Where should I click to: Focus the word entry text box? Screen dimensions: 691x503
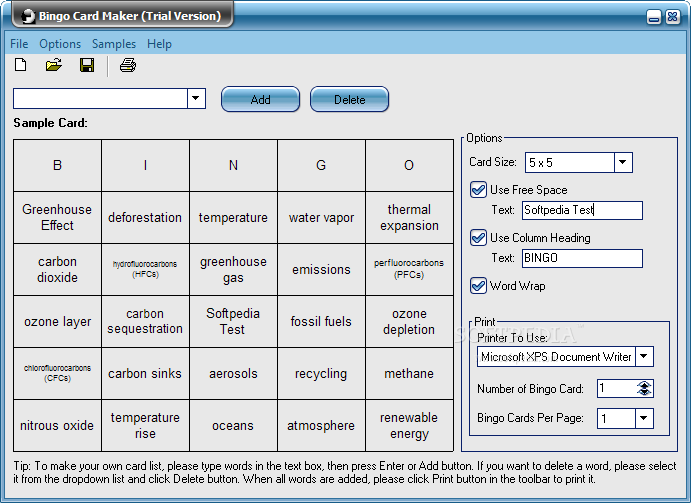click(100, 98)
